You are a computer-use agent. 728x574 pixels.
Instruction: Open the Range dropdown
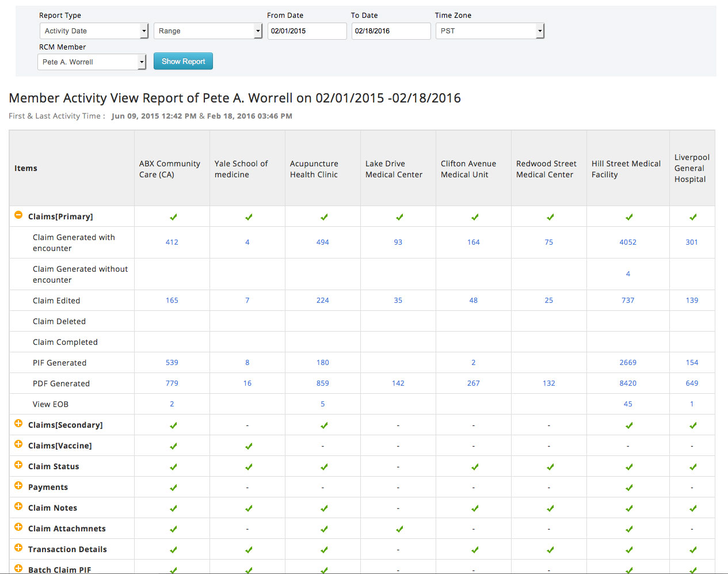(x=208, y=31)
